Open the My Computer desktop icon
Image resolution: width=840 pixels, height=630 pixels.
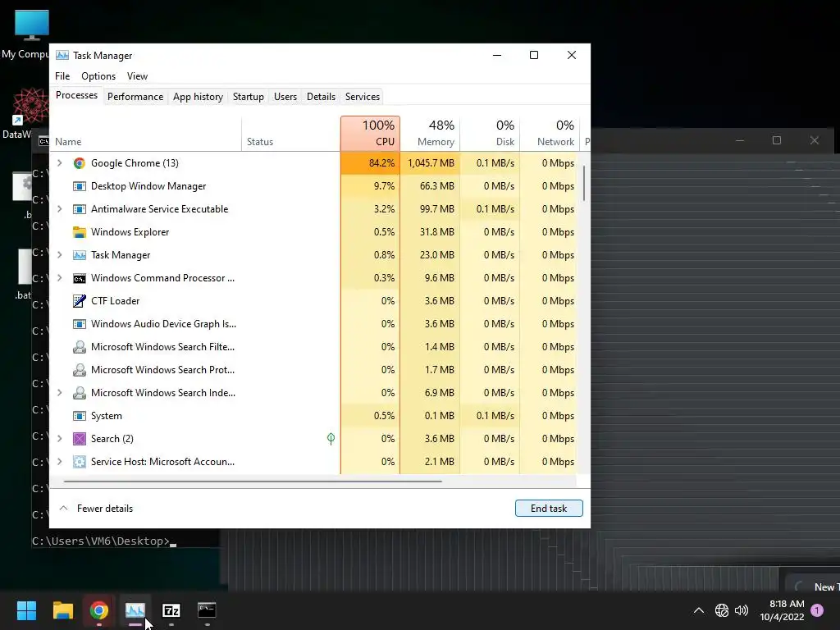pyautogui.click(x=31, y=33)
